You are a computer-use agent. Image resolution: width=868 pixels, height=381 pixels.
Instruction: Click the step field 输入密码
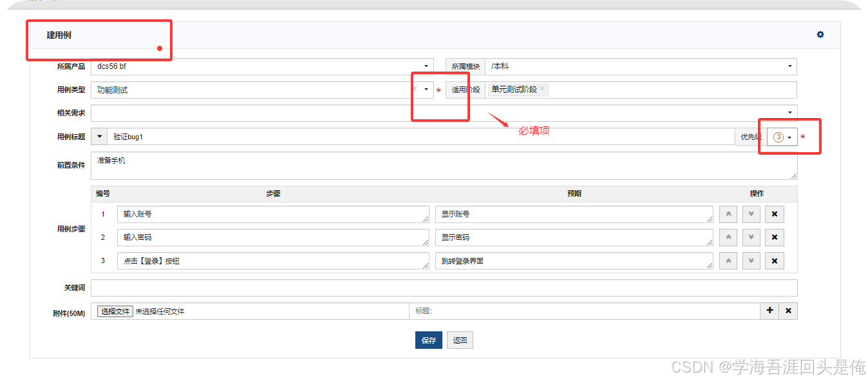(273, 238)
